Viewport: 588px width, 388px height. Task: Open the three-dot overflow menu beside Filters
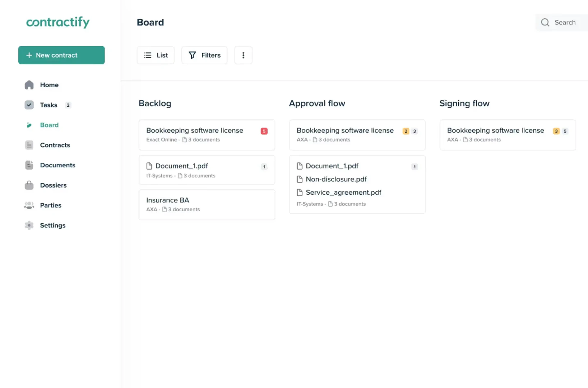click(243, 55)
